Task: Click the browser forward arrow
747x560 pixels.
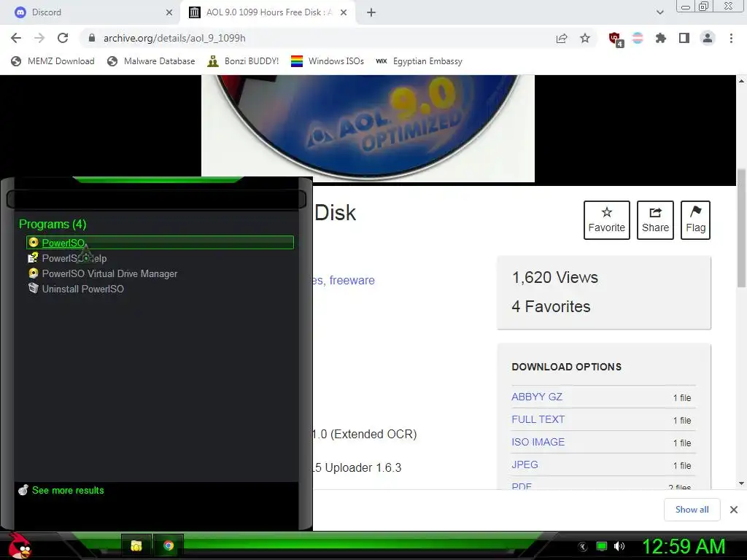Action: point(39,38)
